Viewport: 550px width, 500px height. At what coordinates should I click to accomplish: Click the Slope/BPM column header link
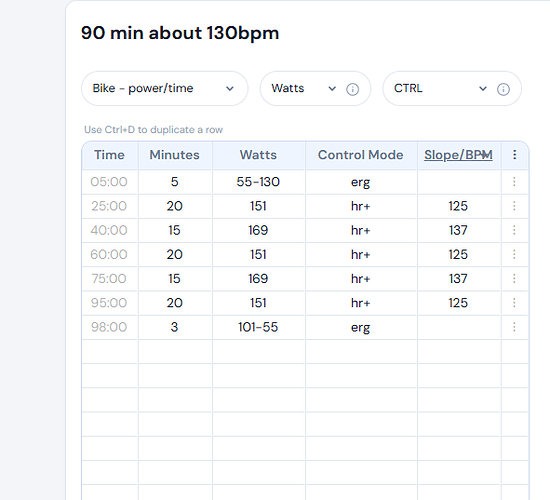click(x=458, y=155)
